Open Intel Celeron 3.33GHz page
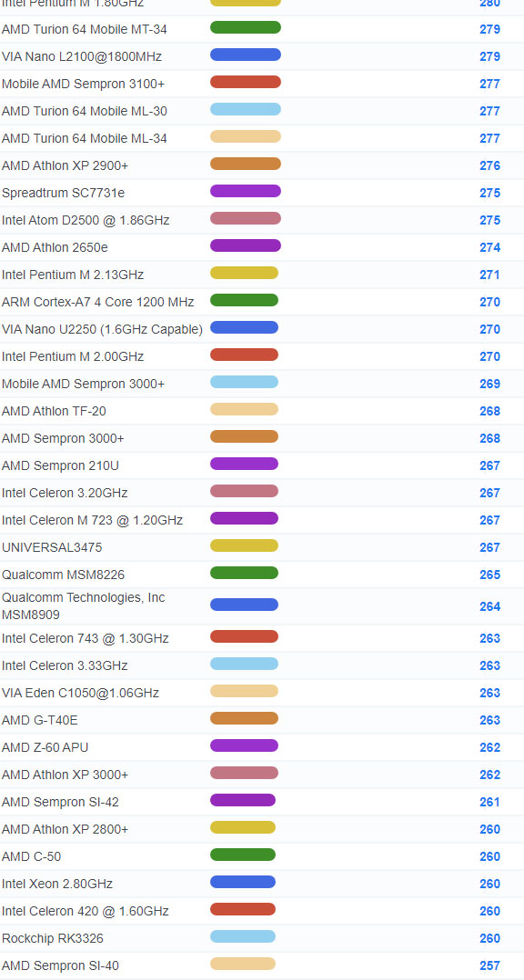The width and height of the screenshot is (524, 980). click(65, 665)
